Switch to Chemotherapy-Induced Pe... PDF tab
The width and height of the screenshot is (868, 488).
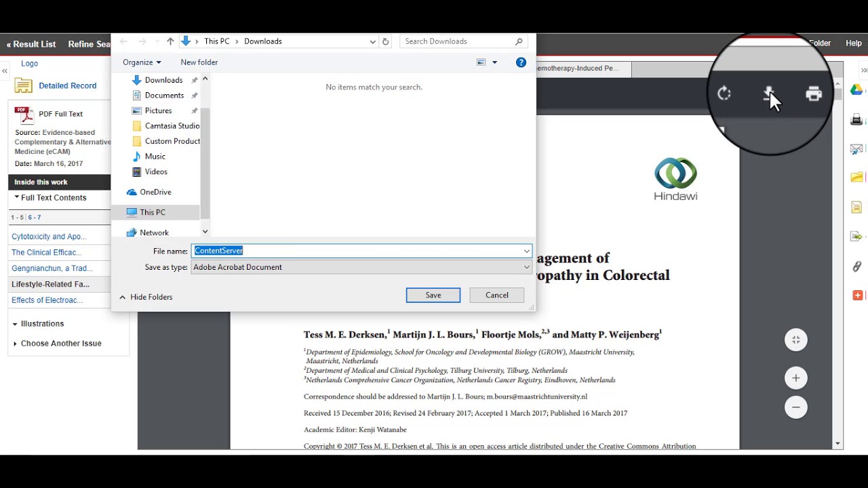[x=582, y=68]
